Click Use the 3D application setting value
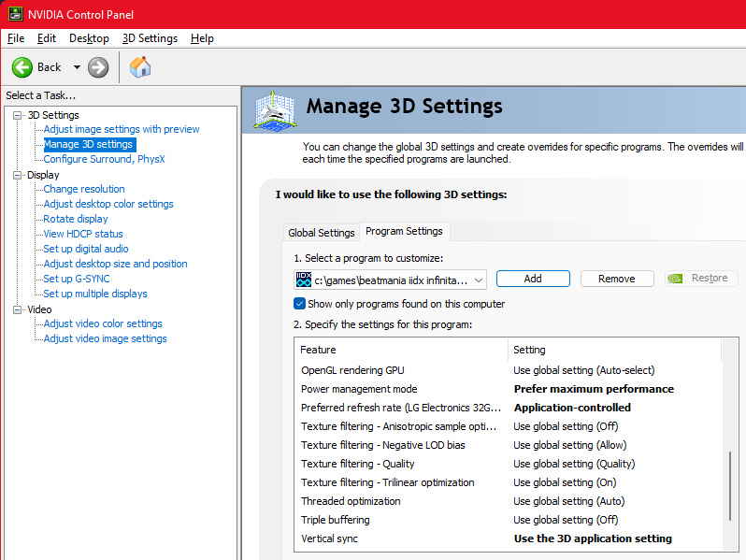Image resolution: width=746 pixels, height=560 pixels. tap(593, 538)
